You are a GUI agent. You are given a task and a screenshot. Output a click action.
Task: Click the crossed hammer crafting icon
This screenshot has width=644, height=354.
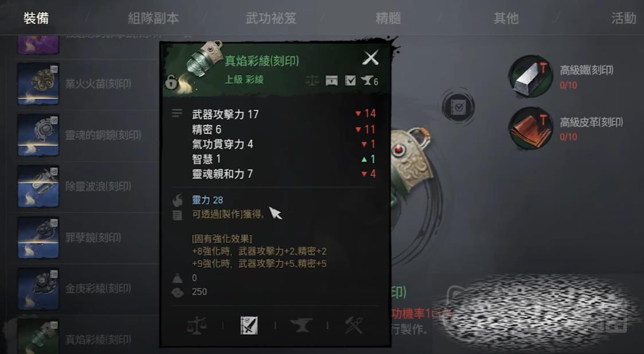point(354,326)
